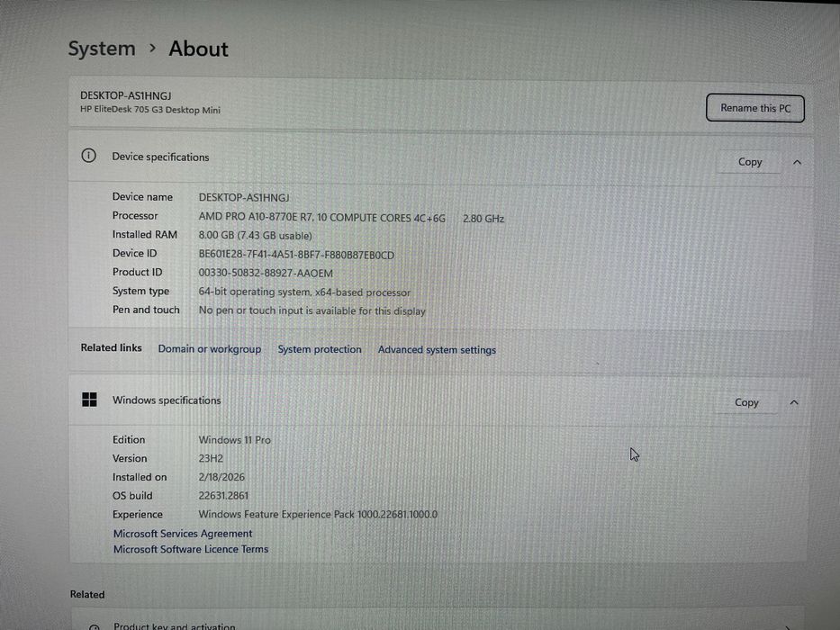This screenshot has height=630, width=840.
Task: Click the OS build label
Action: click(x=132, y=496)
